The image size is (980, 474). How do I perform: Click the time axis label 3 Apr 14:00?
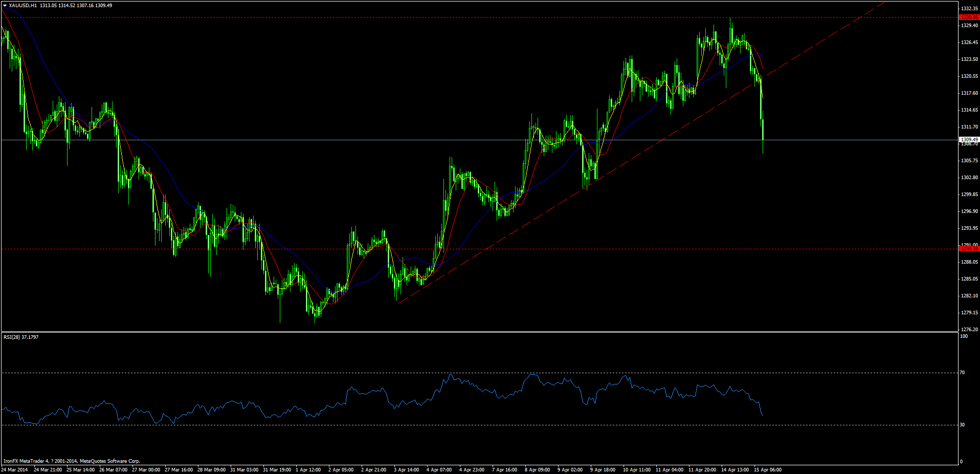coord(407,470)
